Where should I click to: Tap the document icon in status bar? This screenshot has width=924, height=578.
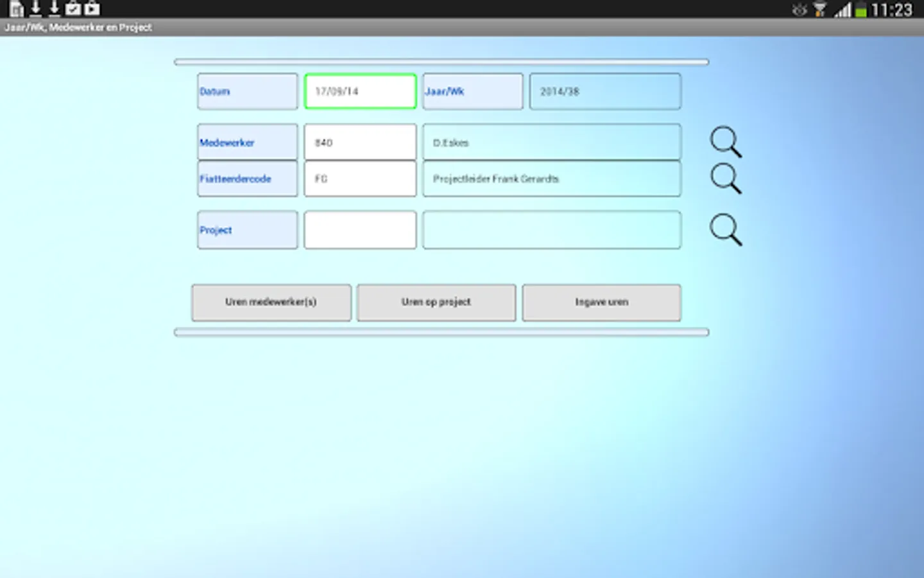pos(17,8)
